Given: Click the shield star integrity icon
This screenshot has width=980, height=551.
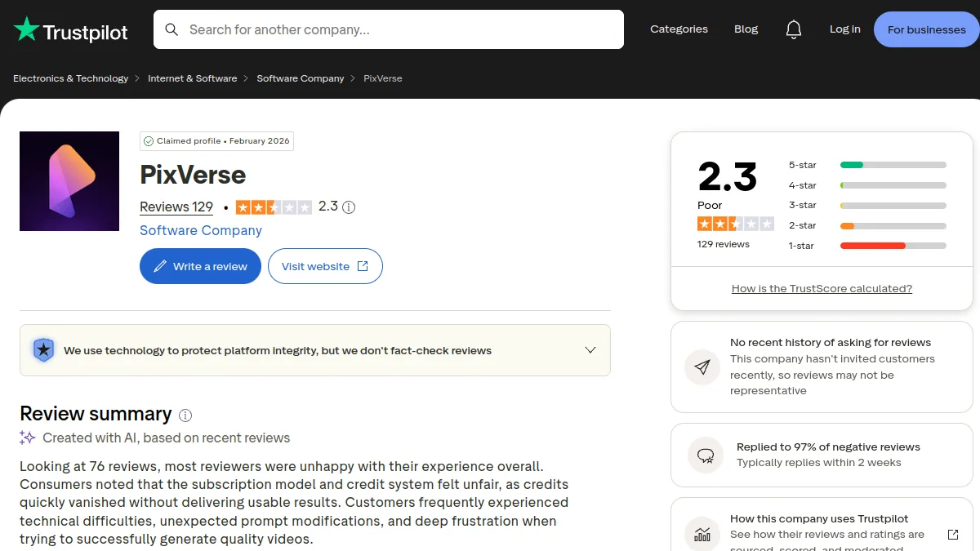Looking at the screenshot, I should [x=43, y=350].
